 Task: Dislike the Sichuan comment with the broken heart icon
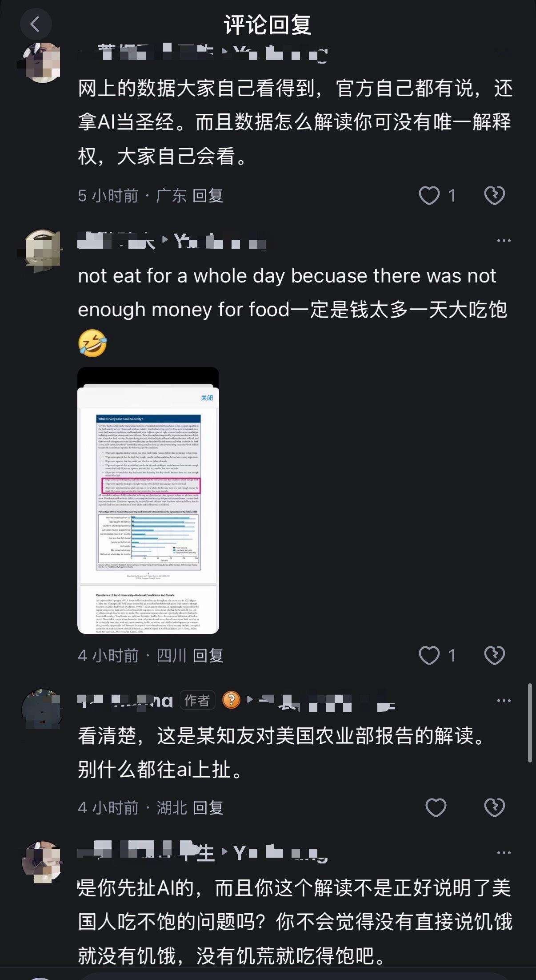click(494, 655)
